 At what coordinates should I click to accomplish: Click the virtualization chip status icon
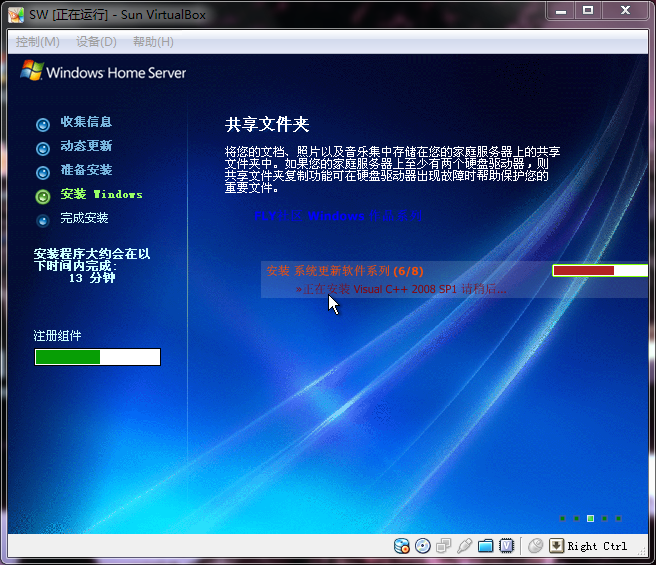coord(506,546)
